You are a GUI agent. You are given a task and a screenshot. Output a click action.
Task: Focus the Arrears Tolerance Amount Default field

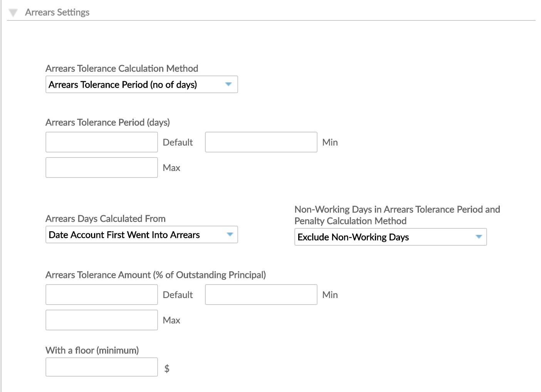[102, 295]
